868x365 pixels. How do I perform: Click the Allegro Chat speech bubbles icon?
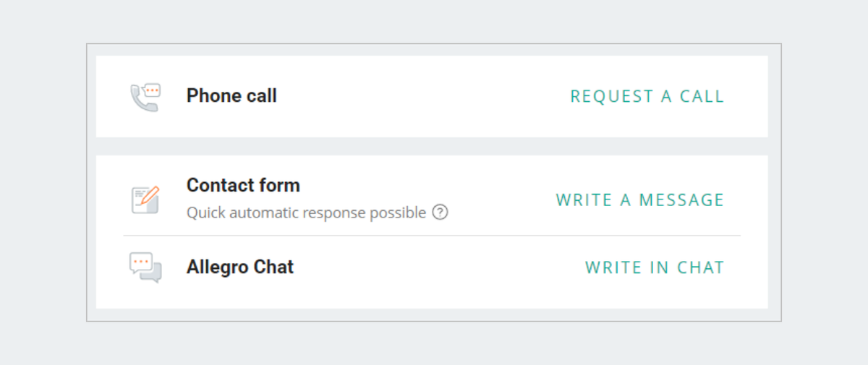(x=145, y=267)
